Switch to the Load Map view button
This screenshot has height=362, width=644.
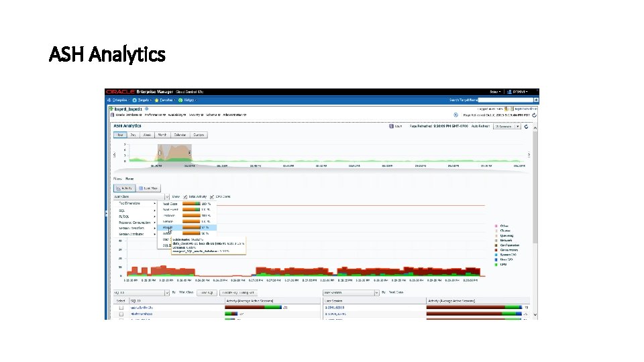[x=148, y=188]
